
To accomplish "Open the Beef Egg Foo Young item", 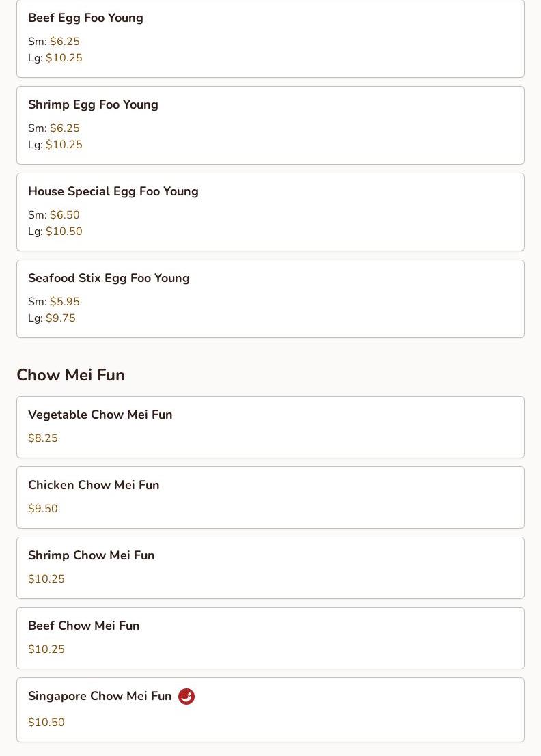I will (x=85, y=18).
